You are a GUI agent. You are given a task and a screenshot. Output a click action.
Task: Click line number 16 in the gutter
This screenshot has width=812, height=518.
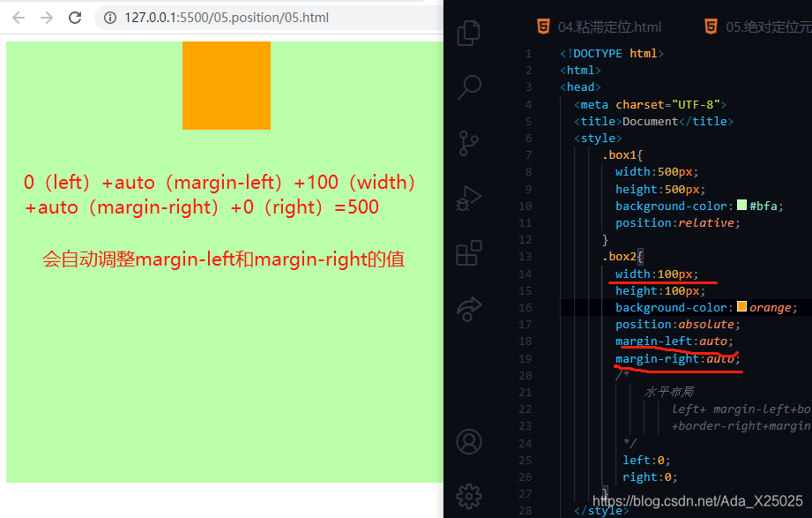coord(525,307)
